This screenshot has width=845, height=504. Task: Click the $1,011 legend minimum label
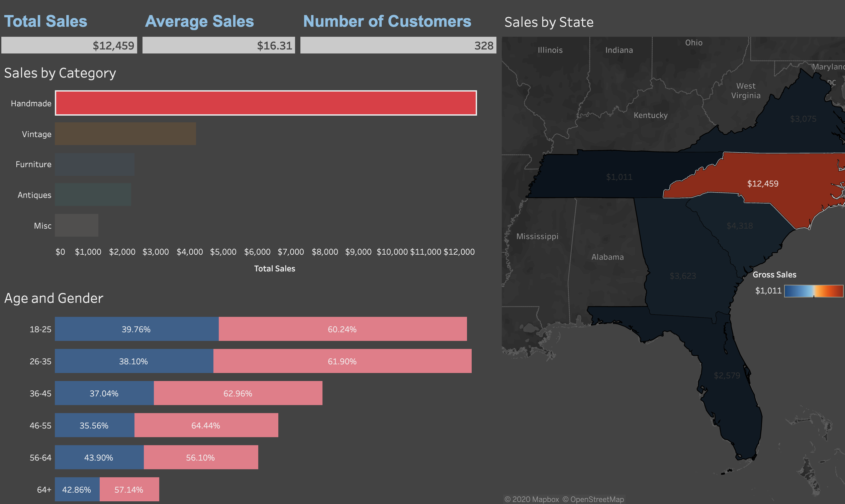pos(768,291)
